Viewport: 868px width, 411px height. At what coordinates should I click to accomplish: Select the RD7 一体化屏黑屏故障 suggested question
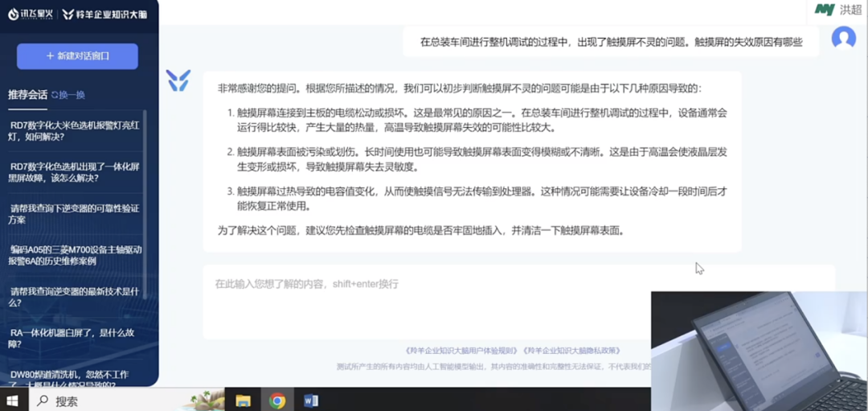pos(74,172)
